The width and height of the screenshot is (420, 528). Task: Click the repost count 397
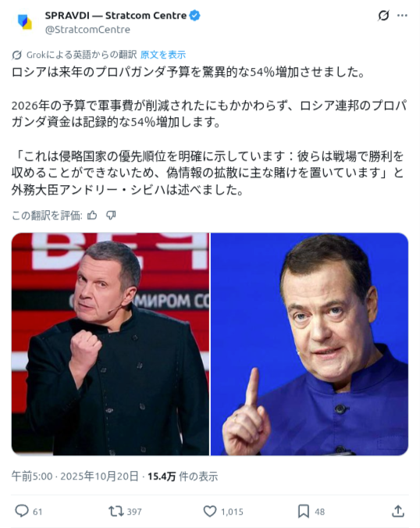tap(134, 512)
